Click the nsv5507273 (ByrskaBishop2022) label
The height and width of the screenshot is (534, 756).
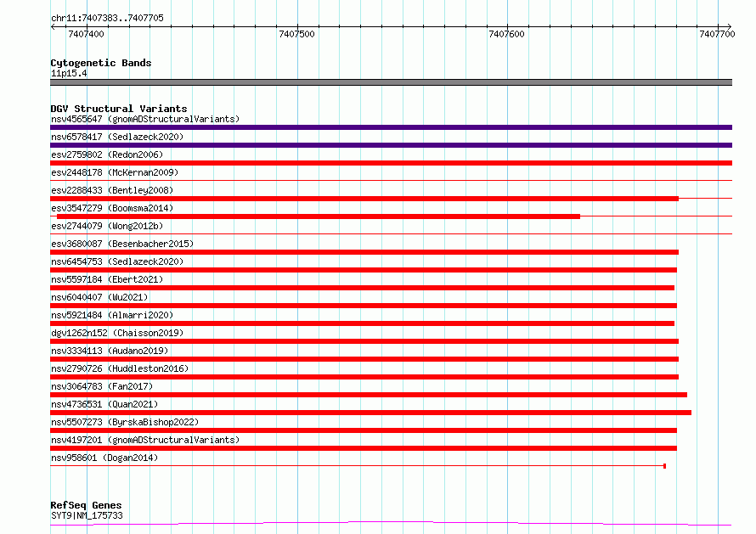click(125, 422)
